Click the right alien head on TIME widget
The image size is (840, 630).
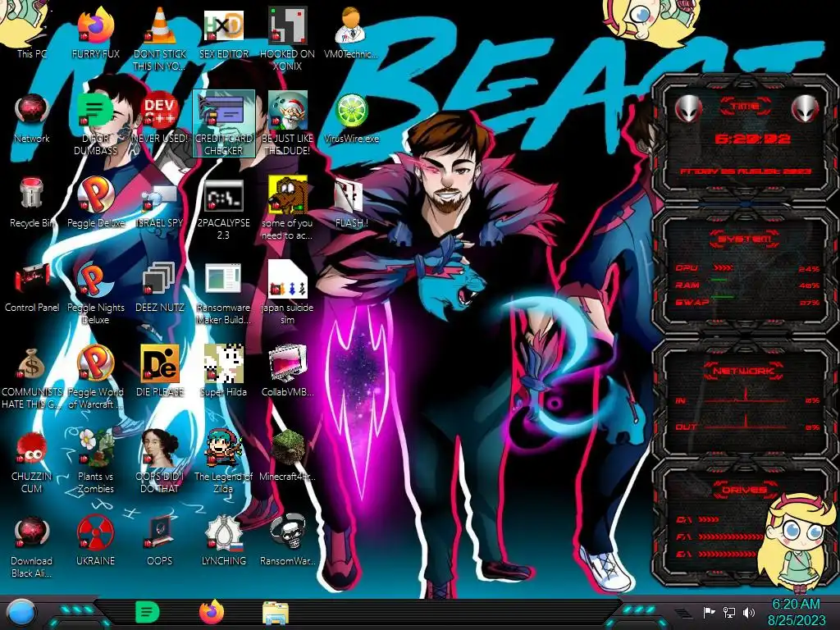pos(805,109)
